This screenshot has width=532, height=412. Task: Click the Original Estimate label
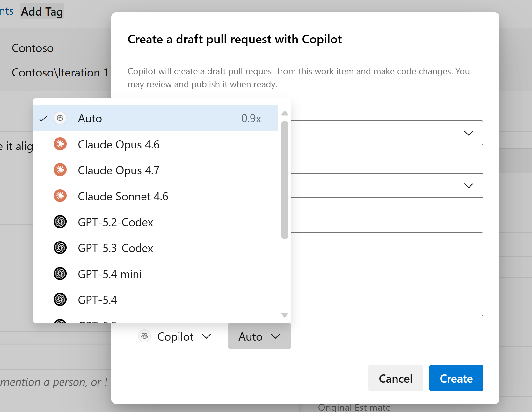(x=354, y=407)
